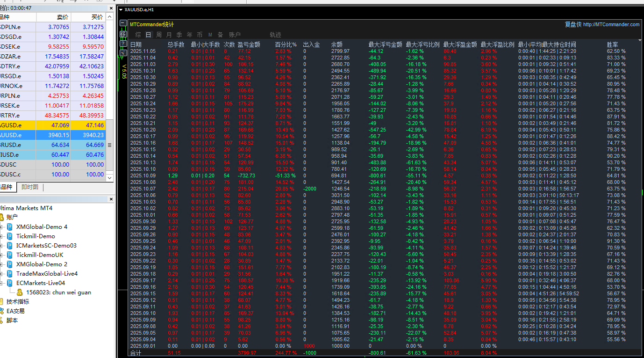This screenshot has width=644, height=358.
Task: Expand the XMGlobal-Demo 4 tree node
Action: pyautogui.click(x=1, y=227)
